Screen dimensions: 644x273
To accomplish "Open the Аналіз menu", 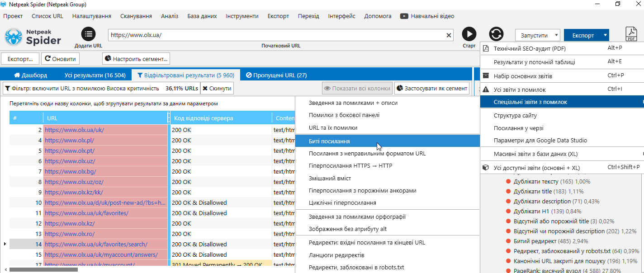I will (x=169, y=16).
